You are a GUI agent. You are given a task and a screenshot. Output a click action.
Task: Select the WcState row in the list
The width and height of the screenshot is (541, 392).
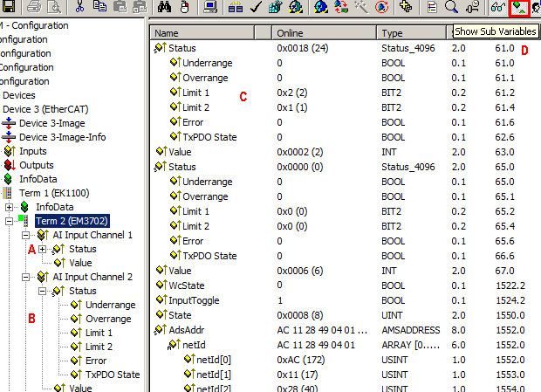[x=345, y=285]
